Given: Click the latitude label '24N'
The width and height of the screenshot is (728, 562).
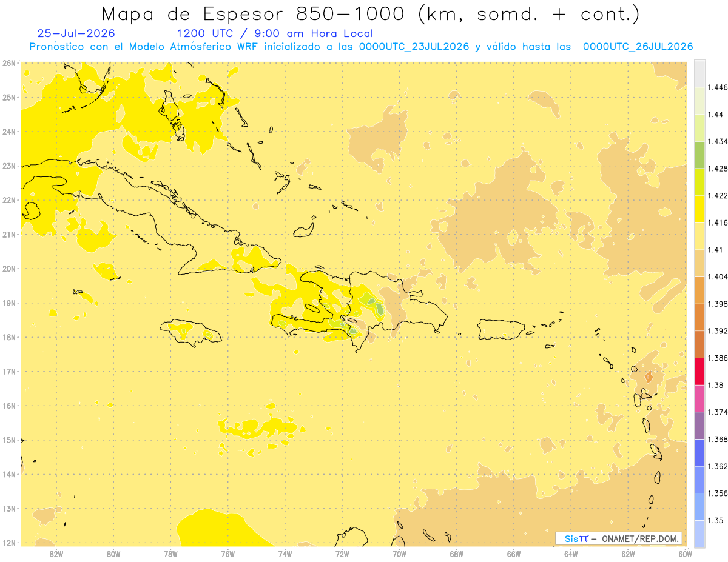Looking at the screenshot, I should coord(9,132).
